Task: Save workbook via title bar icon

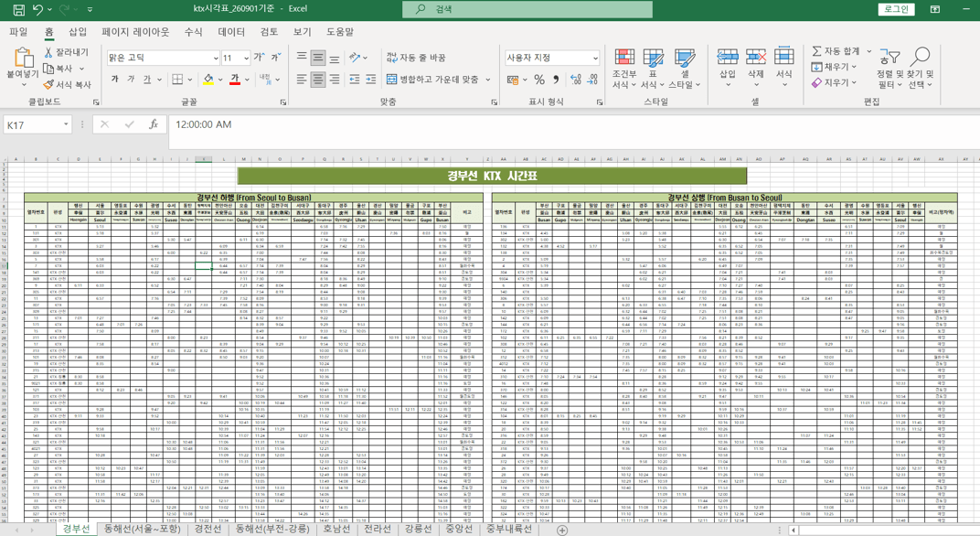Action: click(x=19, y=9)
